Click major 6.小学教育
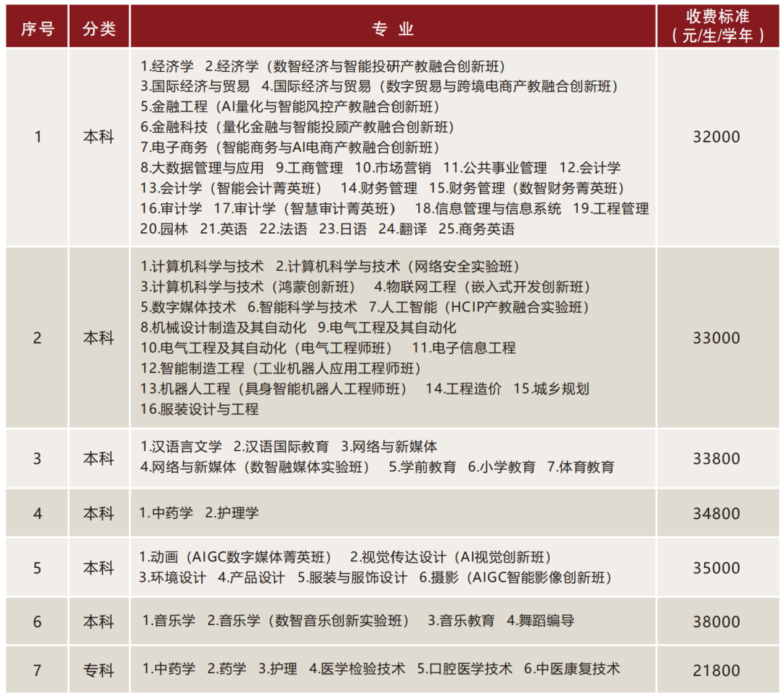The width and height of the screenshot is (784, 697). coord(502,467)
